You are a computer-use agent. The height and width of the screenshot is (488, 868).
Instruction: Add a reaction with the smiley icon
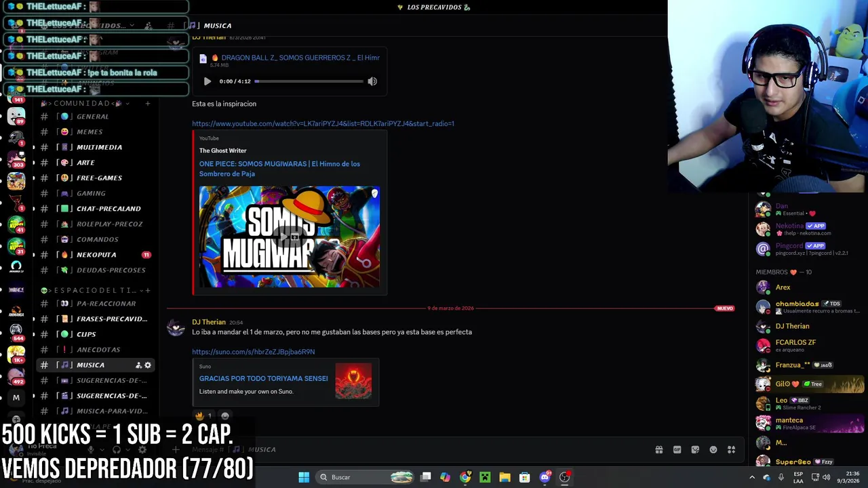[x=225, y=415]
